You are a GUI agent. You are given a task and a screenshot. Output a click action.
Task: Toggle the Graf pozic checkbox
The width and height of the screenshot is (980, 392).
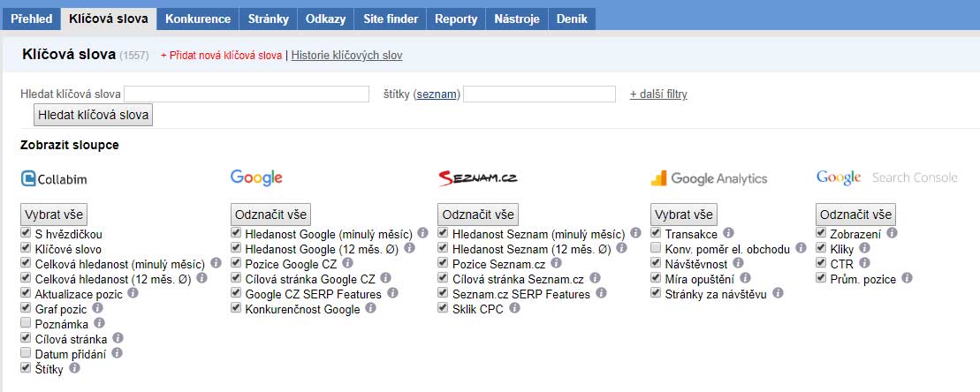point(26,308)
